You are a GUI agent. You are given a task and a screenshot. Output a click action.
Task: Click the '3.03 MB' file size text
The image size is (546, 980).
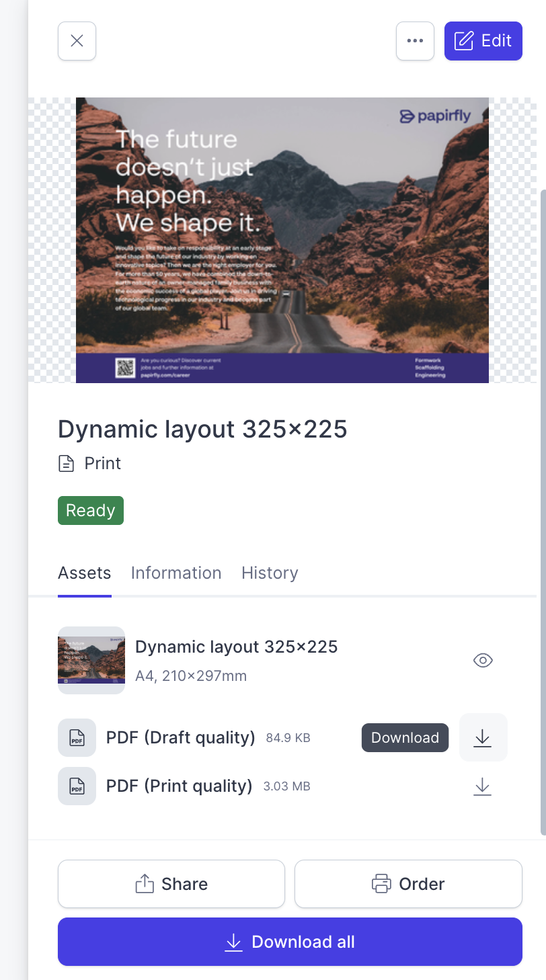(x=286, y=786)
